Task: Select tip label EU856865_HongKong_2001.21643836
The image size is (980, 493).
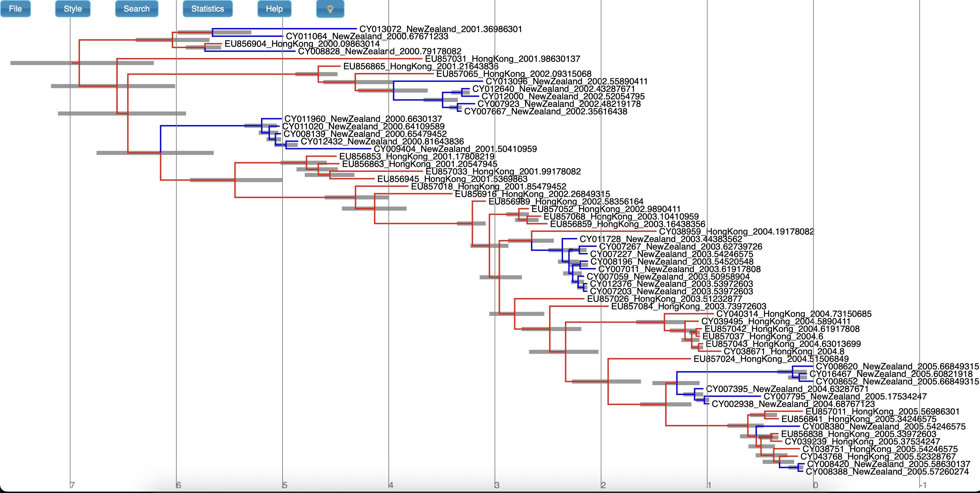Action: click(421, 66)
